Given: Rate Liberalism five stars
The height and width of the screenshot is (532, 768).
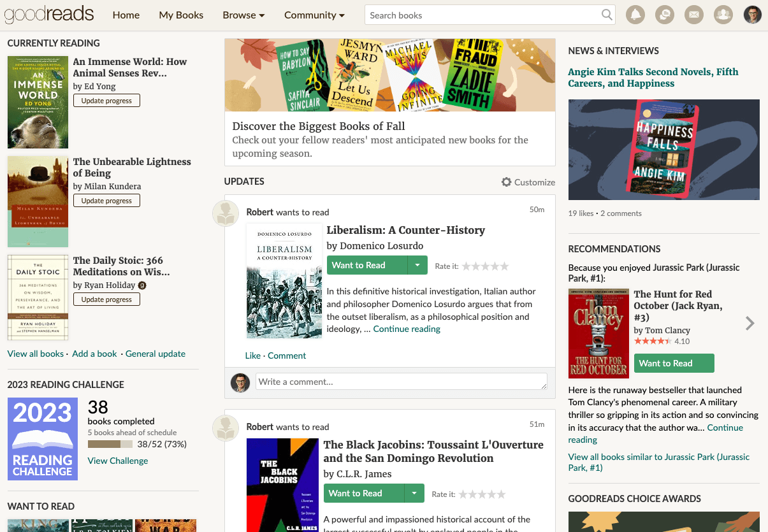Looking at the screenshot, I should pos(504,266).
